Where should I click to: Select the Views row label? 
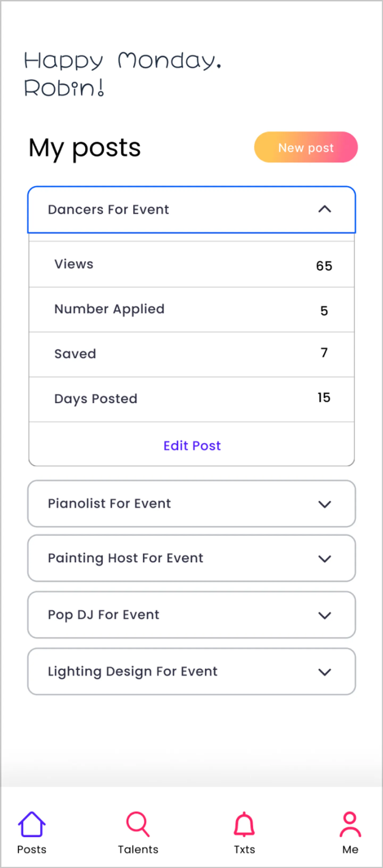click(74, 264)
